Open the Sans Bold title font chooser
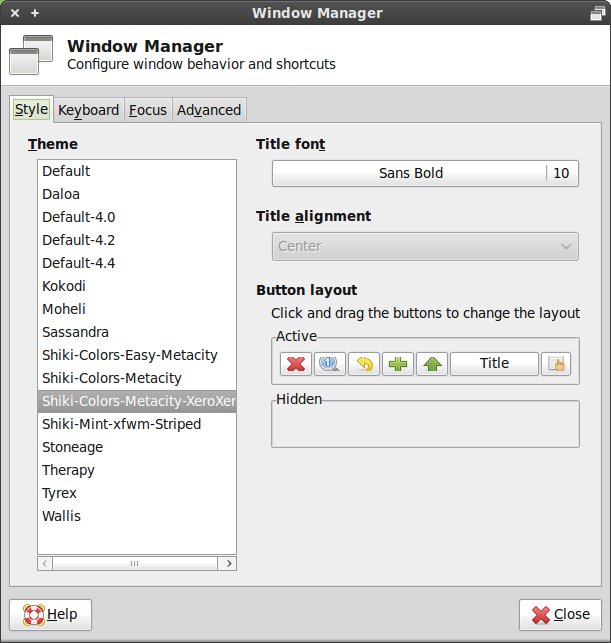The height and width of the screenshot is (643, 611). [425, 173]
